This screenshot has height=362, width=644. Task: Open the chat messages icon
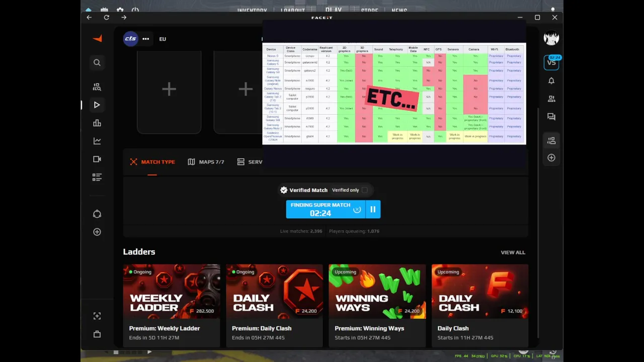pyautogui.click(x=551, y=117)
